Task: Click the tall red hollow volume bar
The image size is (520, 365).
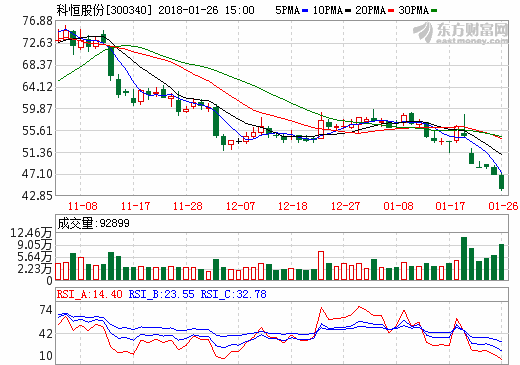Action: click(321, 265)
